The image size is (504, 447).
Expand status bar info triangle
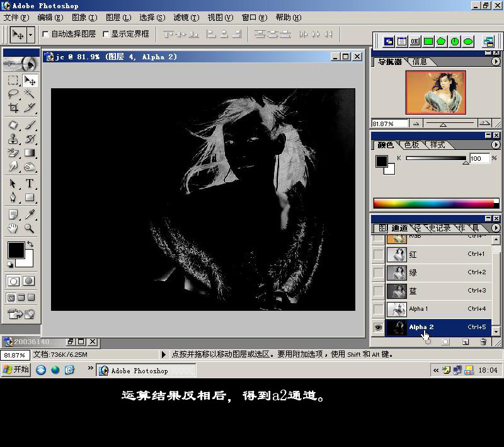(163, 355)
